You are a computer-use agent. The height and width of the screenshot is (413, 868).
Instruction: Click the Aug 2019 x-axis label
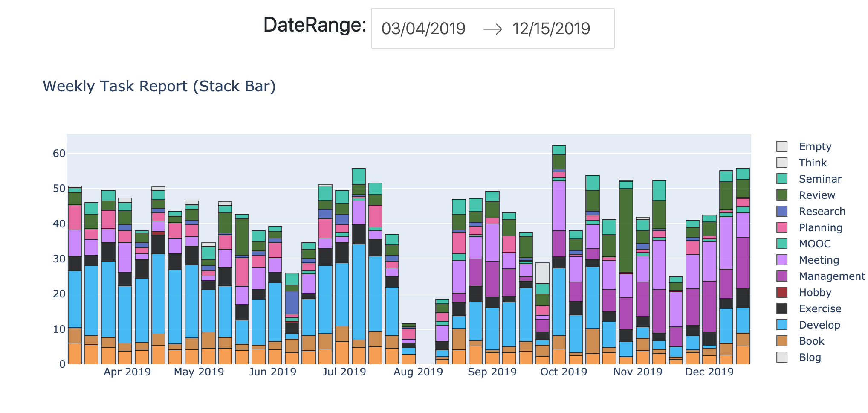tap(418, 372)
